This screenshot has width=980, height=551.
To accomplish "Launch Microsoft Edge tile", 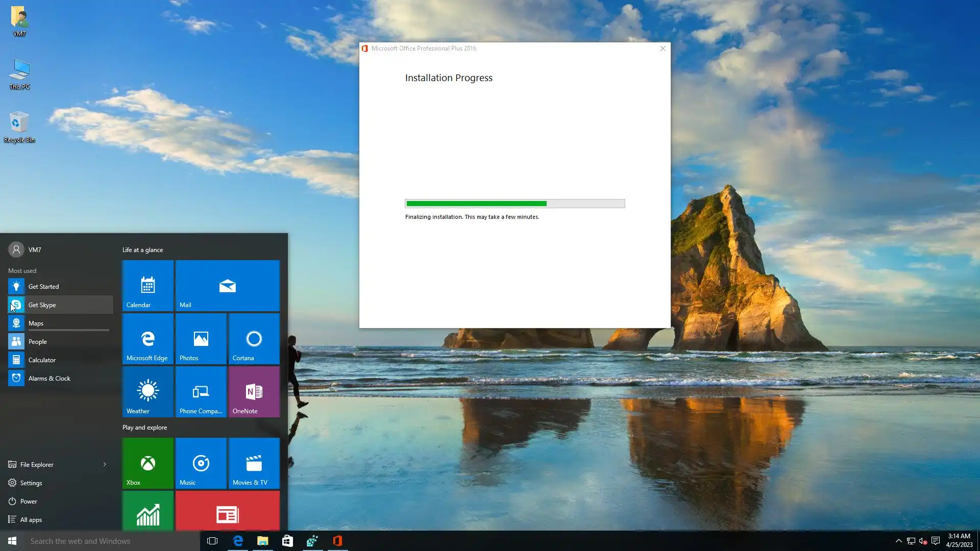I will click(x=148, y=339).
